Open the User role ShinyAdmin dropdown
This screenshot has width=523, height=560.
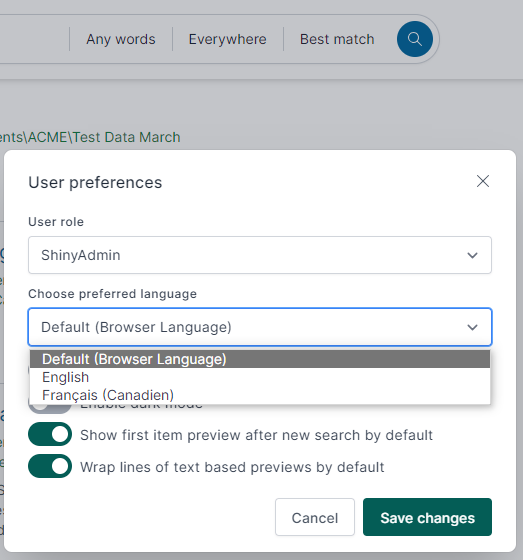pyautogui.click(x=260, y=255)
